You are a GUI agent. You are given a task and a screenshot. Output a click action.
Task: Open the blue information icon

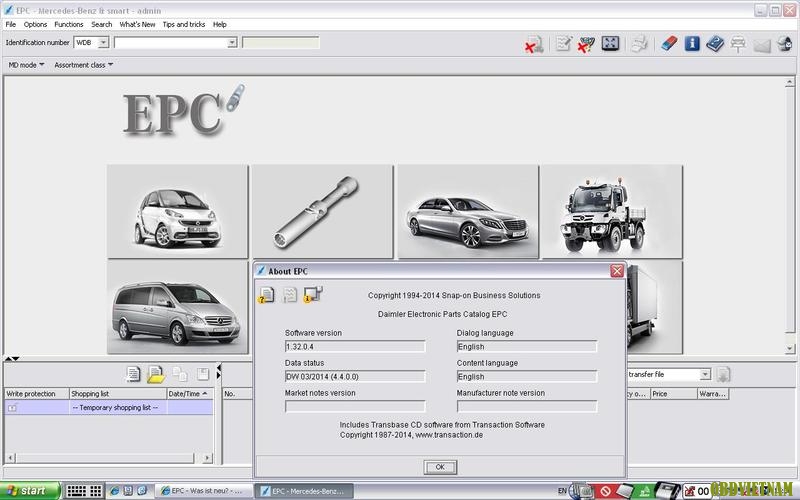point(692,43)
